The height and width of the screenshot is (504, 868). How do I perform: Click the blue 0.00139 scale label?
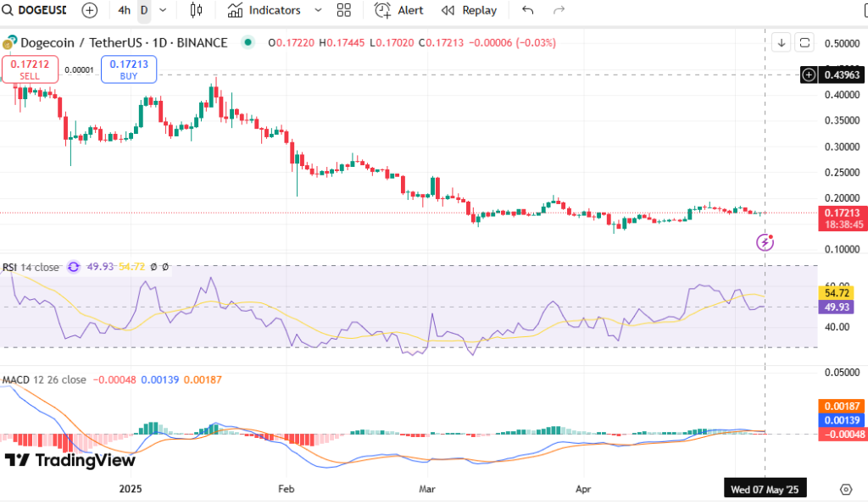click(842, 420)
